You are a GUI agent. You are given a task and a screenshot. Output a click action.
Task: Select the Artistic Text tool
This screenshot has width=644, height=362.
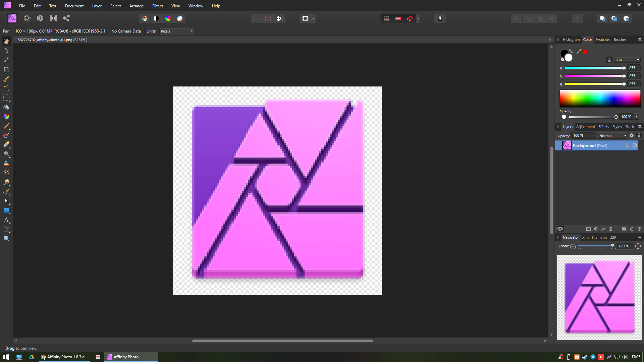click(6, 220)
